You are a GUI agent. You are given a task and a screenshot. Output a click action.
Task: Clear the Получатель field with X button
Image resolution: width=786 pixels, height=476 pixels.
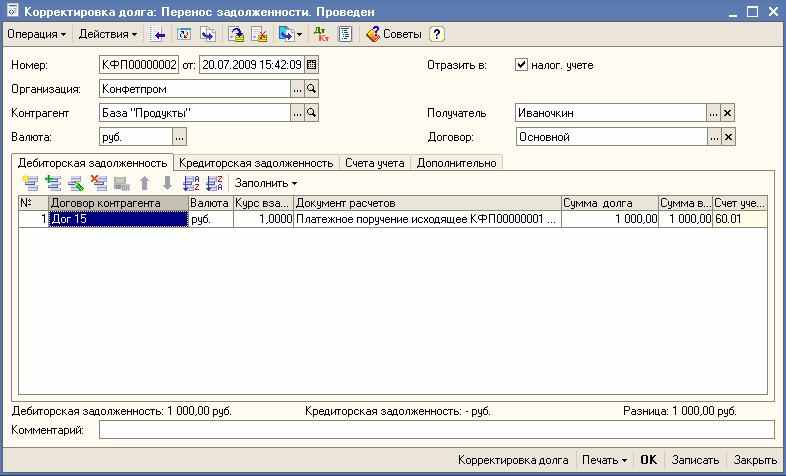pyautogui.click(x=727, y=113)
